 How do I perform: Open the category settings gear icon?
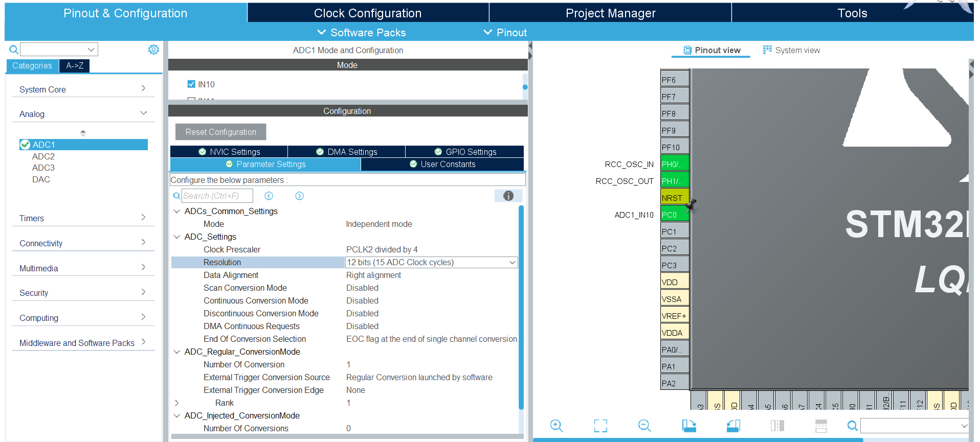pos(153,50)
